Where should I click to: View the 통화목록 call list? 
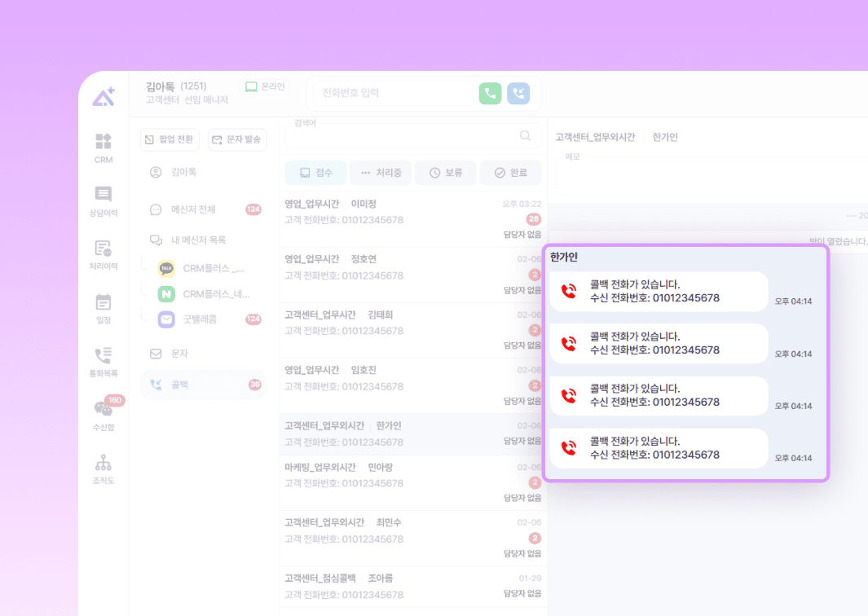coord(103,361)
